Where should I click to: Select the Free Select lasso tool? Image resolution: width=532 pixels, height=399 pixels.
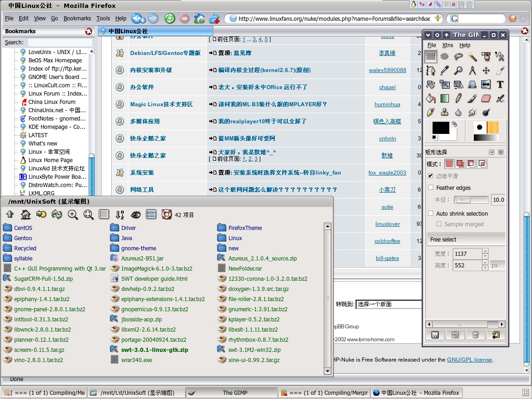point(459,56)
